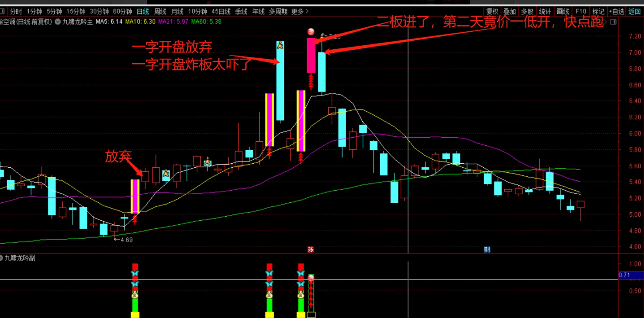This screenshot has height=318, width=644.
Task: Open the 统计 statistics tool
Action: click(x=545, y=11)
